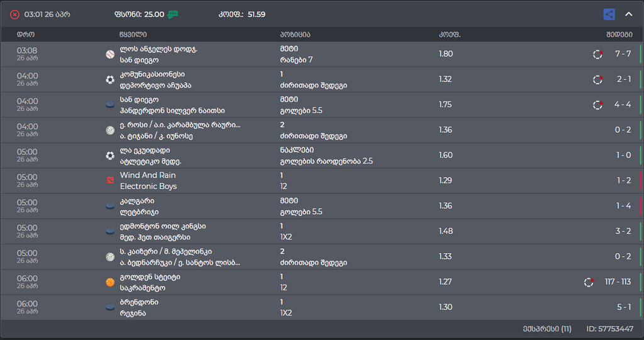The image size is (644, 340).
Task: Click the live indicator beside the 117 - 113 score
Action: coord(589,282)
